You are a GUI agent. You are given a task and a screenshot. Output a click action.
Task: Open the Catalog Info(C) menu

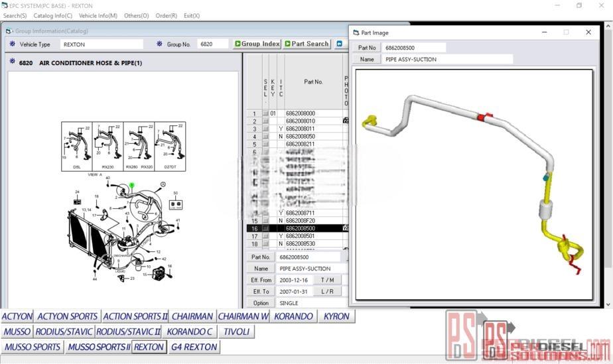53,16
